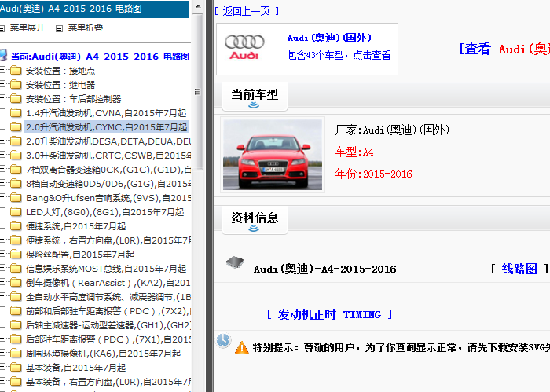Click the 厂家:Audi(奥迪)(国外) text
The width and height of the screenshot is (550, 392).
coord(392,130)
